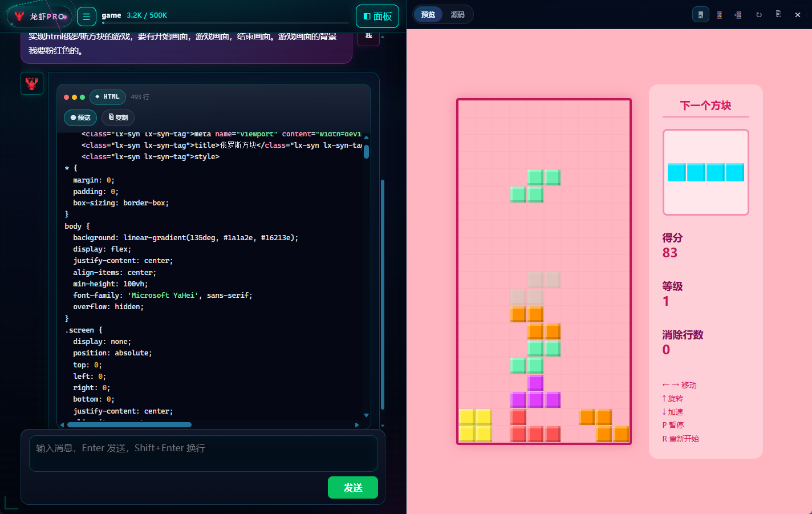Image resolution: width=812 pixels, height=514 pixels.
Task: Switch to the 源码 tab
Action: (x=458, y=15)
